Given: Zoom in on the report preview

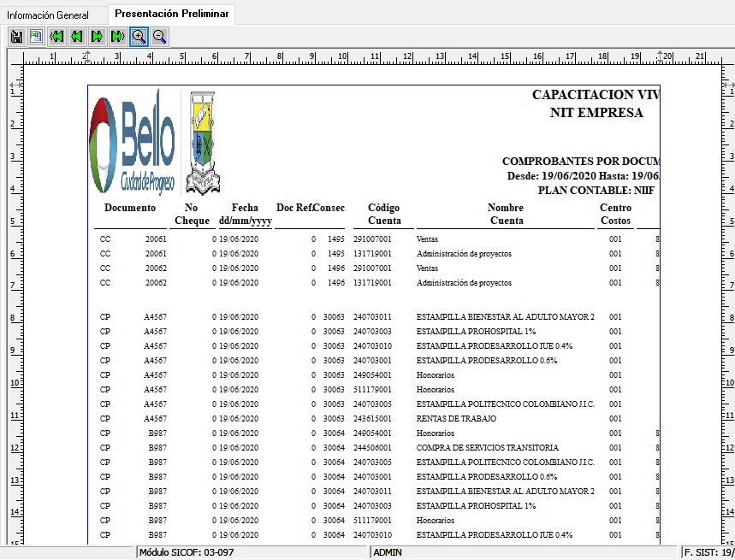Looking at the screenshot, I should [x=139, y=36].
